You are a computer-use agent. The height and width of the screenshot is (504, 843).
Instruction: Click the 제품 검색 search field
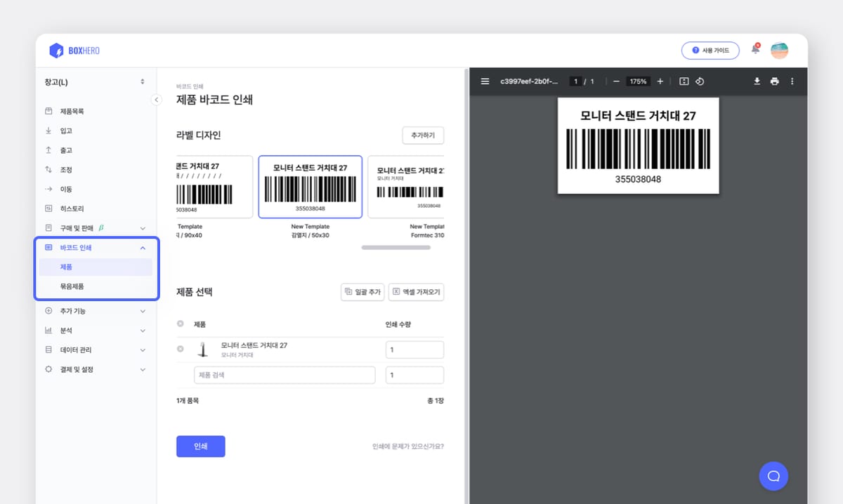[285, 375]
